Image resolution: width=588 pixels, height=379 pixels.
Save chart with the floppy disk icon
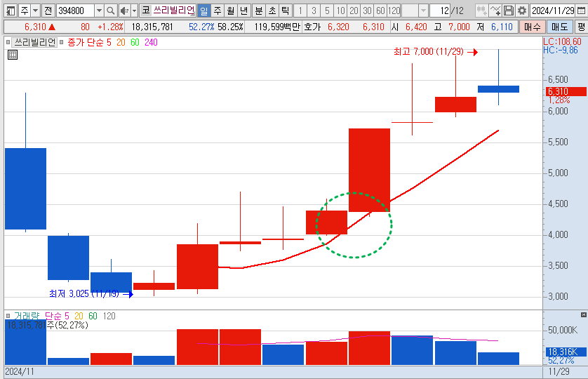tap(509, 11)
